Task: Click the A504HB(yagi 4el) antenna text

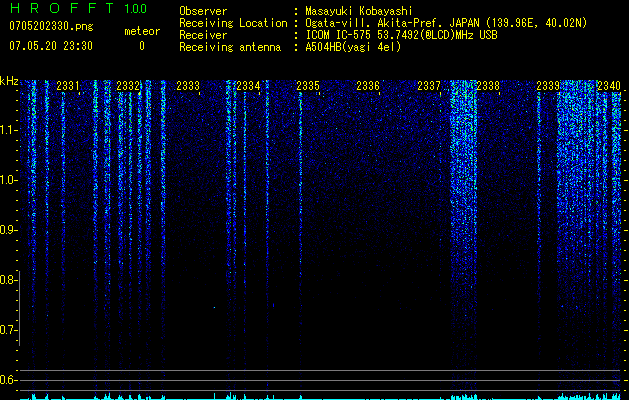Action: (353, 47)
